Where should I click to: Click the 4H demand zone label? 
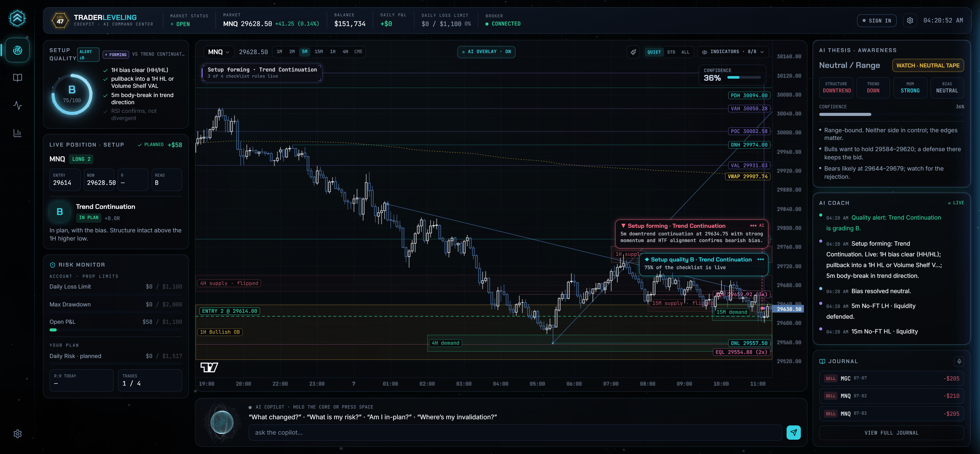pyautogui.click(x=445, y=343)
